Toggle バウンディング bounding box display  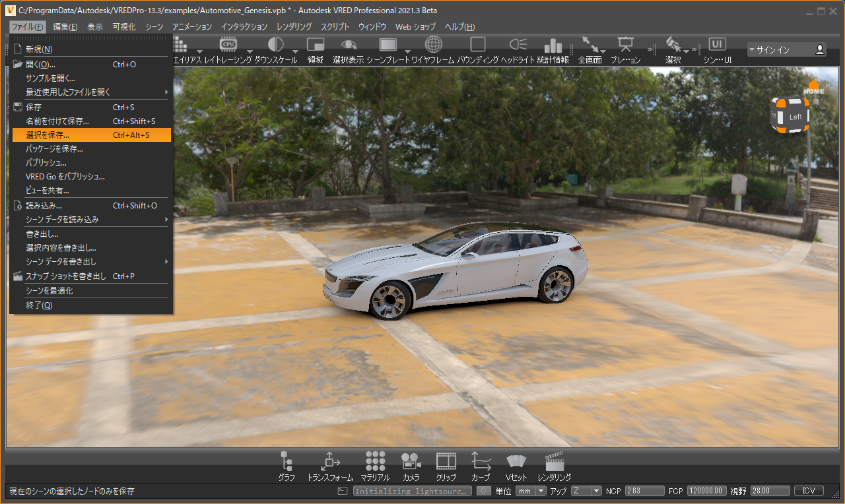(x=477, y=46)
